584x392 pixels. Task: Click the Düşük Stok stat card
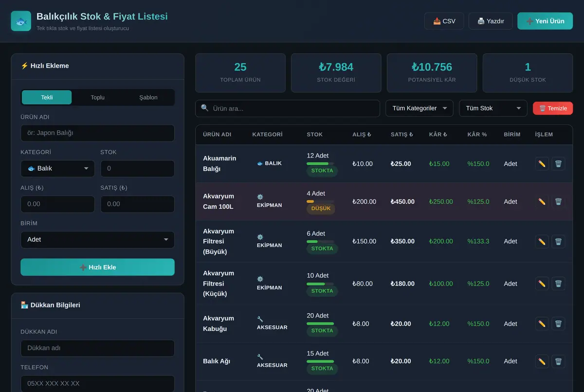pyautogui.click(x=528, y=73)
